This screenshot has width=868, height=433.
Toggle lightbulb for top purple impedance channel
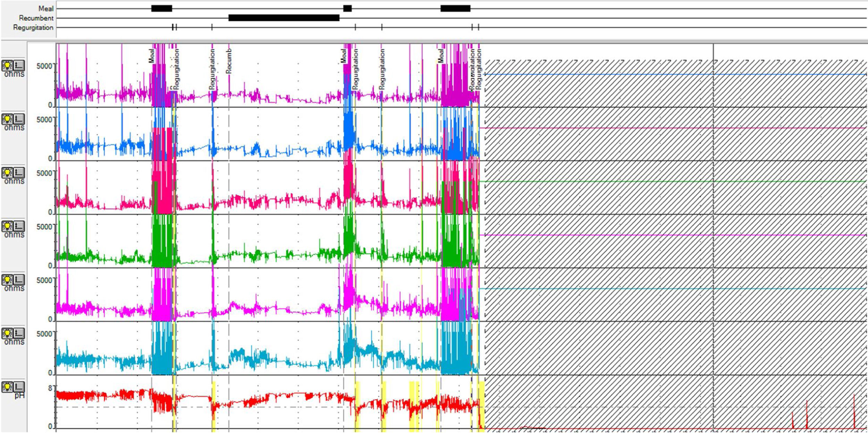[x=7, y=65]
